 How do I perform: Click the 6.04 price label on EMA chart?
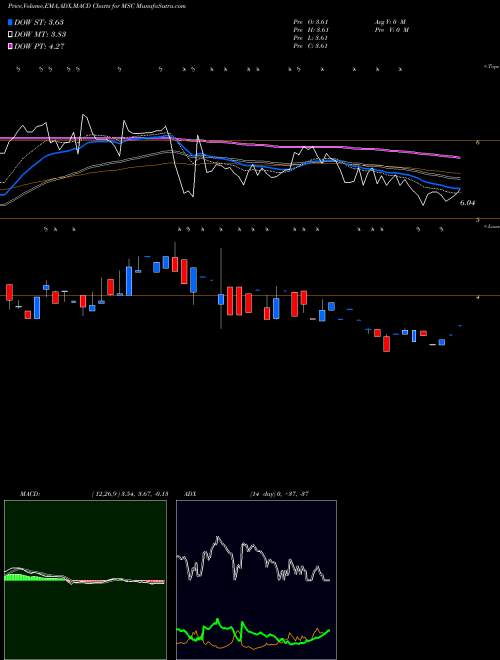tap(467, 203)
